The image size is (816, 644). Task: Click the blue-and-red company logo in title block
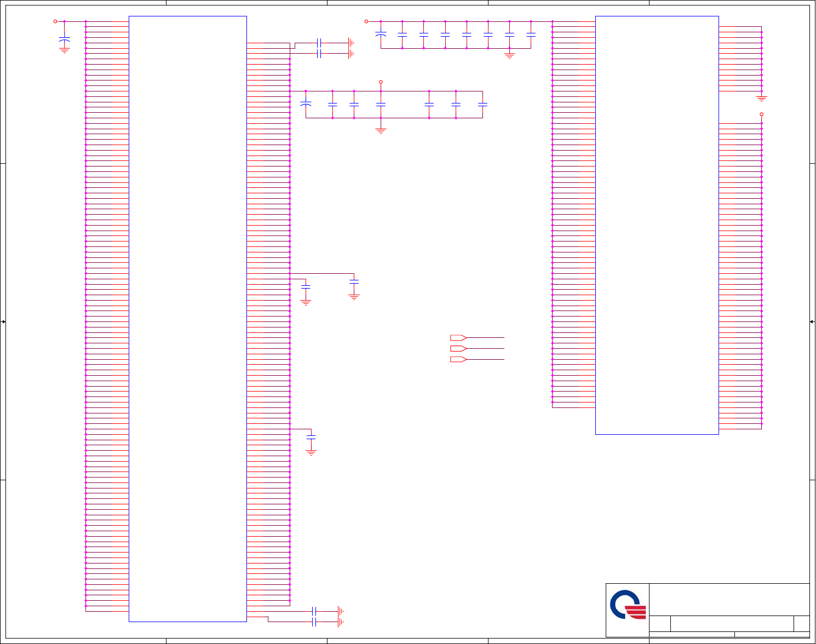pos(628,605)
